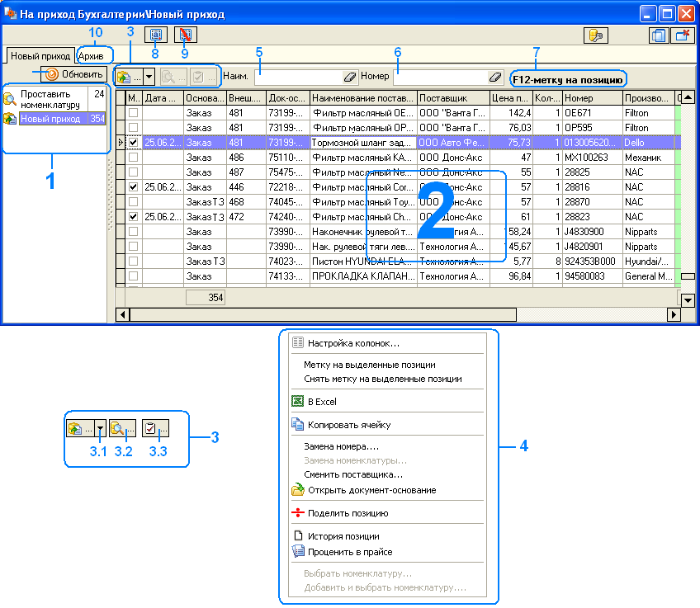Click the application icon in the title bar
The image size is (700, 608).
click(x=10, y=13)
